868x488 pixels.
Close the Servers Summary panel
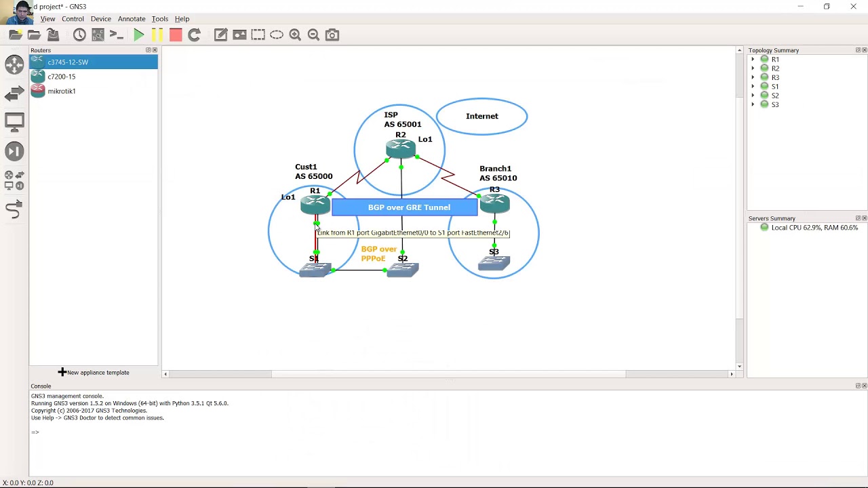point(864,218)
